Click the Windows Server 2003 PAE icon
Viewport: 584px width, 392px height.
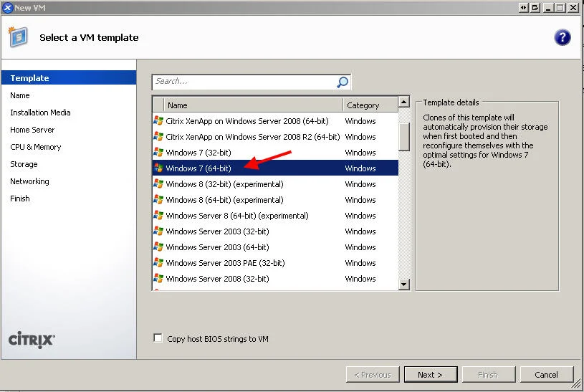click(x=158, y=263)
